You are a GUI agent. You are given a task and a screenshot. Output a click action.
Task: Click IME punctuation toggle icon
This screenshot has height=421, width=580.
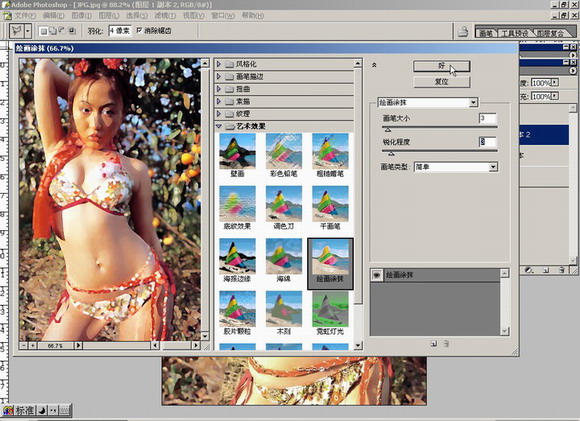click(53, 410)
